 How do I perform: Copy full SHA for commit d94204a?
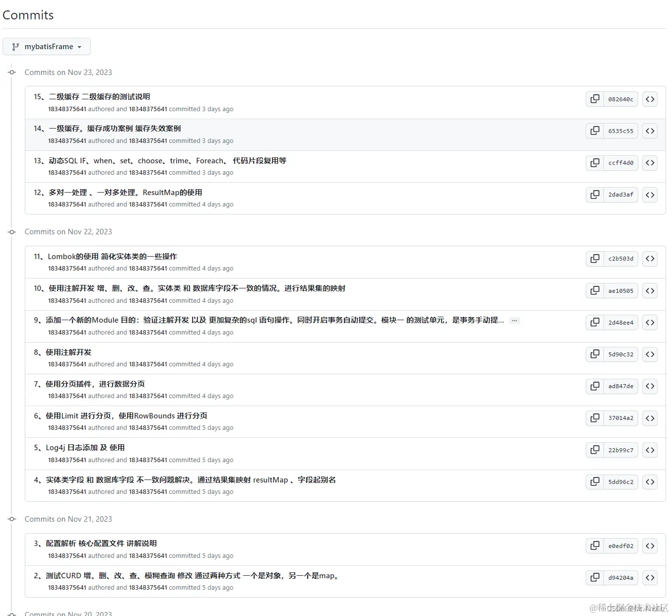click(595, 578)
